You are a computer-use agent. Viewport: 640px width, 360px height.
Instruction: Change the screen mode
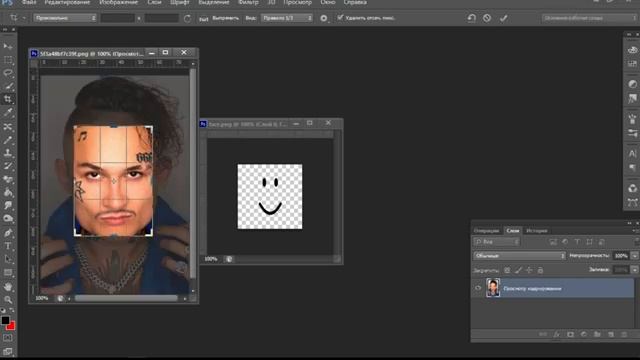8,351
